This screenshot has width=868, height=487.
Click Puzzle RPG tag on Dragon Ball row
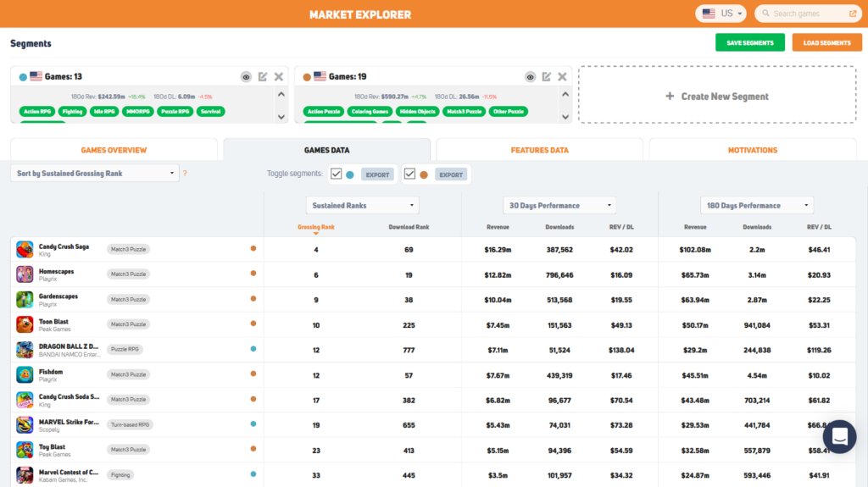pos(125,349)
